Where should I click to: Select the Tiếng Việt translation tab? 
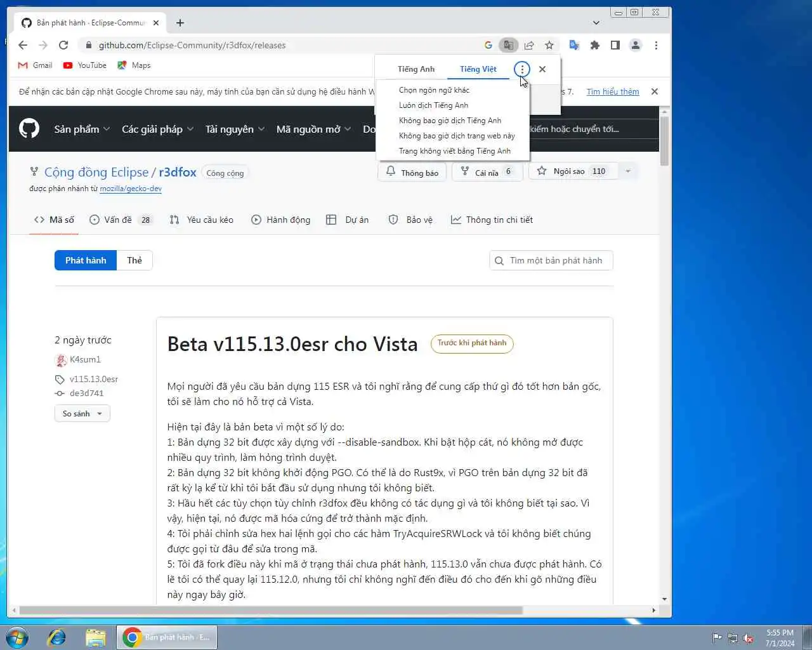coord(478,69)
